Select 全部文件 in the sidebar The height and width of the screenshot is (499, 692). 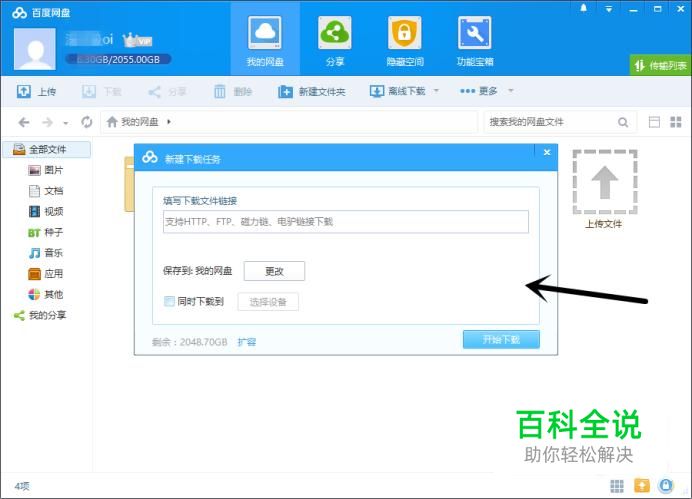47,150
